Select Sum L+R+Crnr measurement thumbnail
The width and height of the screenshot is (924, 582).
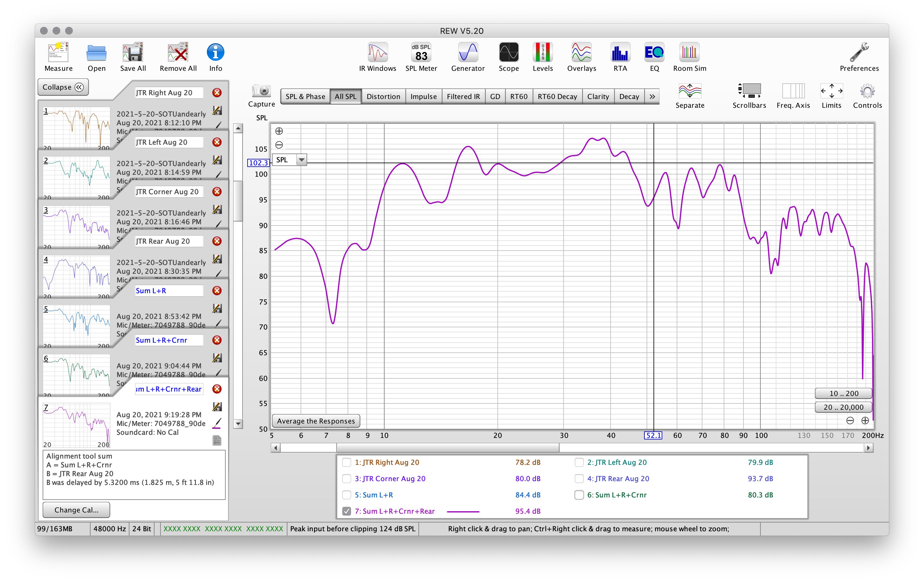pyautogui.click(x=76, y=375)
